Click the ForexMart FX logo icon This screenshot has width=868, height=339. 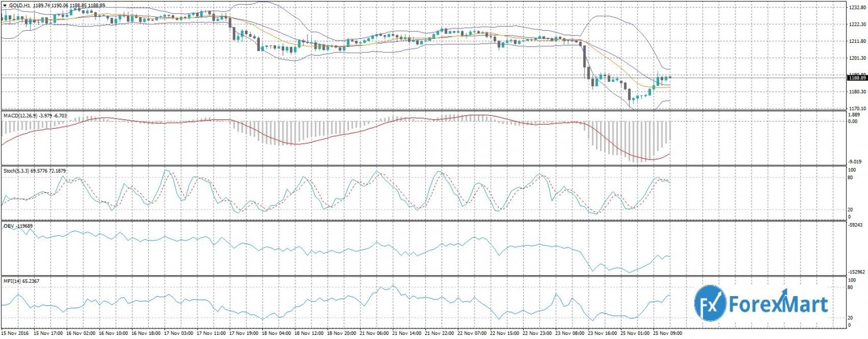(710, 303)
